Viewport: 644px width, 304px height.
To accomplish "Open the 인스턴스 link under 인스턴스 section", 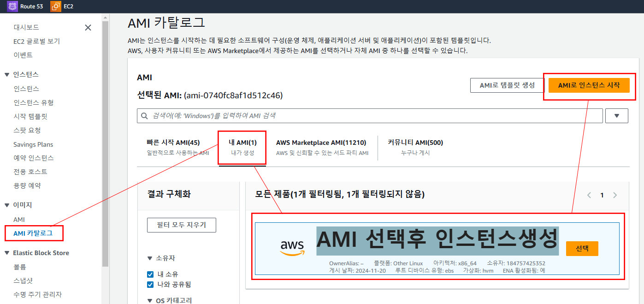I will point(26,89).
